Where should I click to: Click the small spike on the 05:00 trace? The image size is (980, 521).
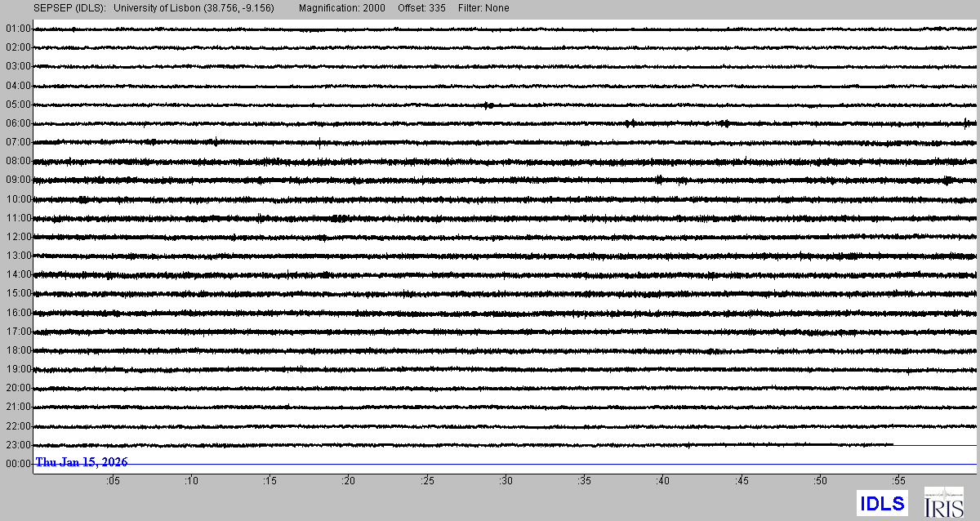point(488,105)
